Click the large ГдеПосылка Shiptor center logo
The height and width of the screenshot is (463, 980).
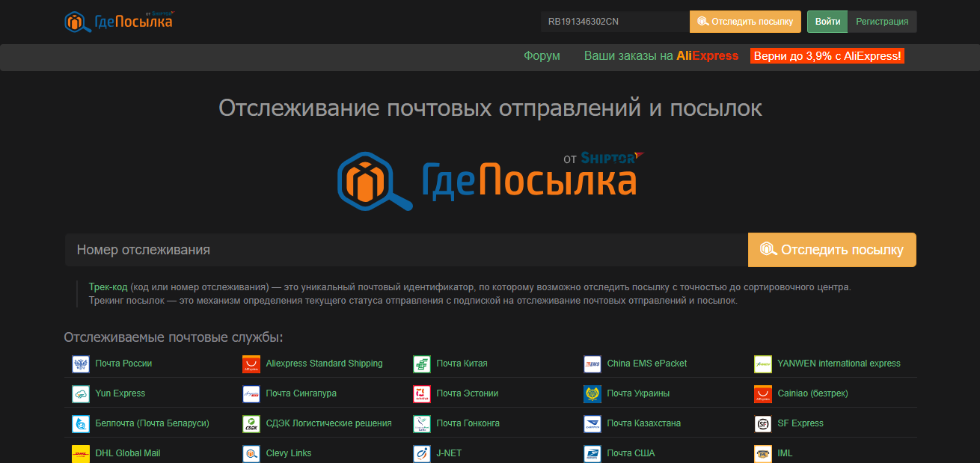[x=490, y=180]
